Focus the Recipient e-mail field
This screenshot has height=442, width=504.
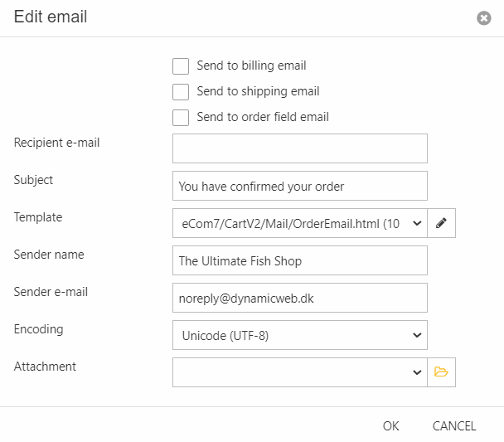click(299, 148)
